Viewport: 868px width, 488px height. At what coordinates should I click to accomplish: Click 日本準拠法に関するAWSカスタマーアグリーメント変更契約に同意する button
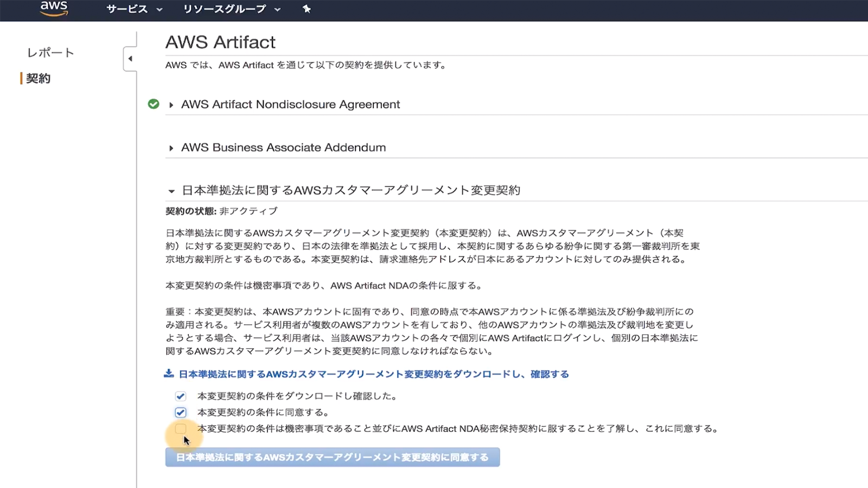[333, 457]
